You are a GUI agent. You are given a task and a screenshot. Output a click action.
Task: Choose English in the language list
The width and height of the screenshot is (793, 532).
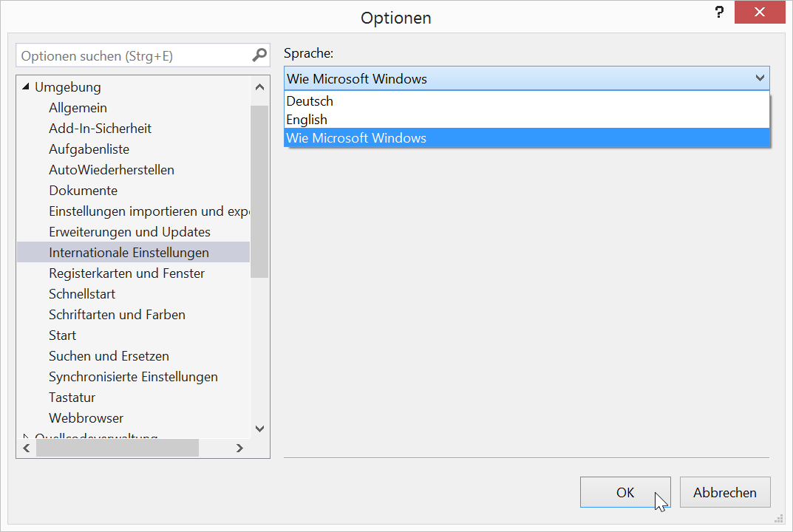307,120
